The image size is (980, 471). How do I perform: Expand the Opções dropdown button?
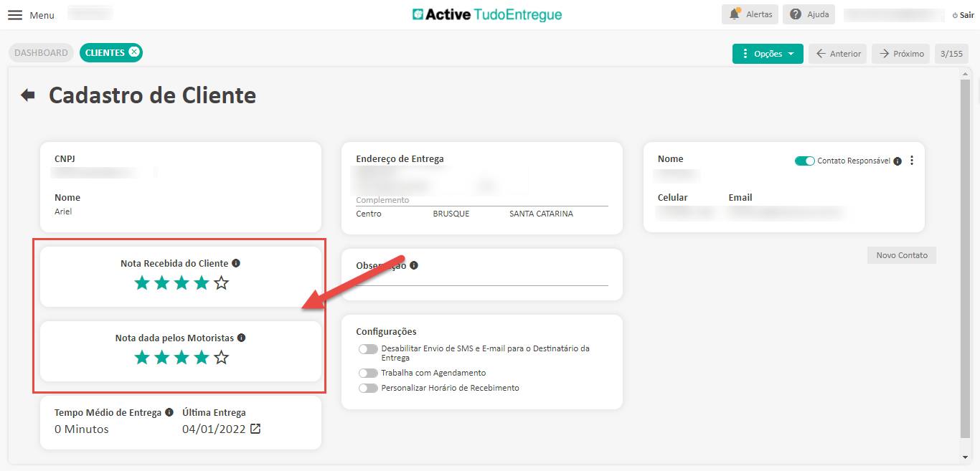pos(768,54)
